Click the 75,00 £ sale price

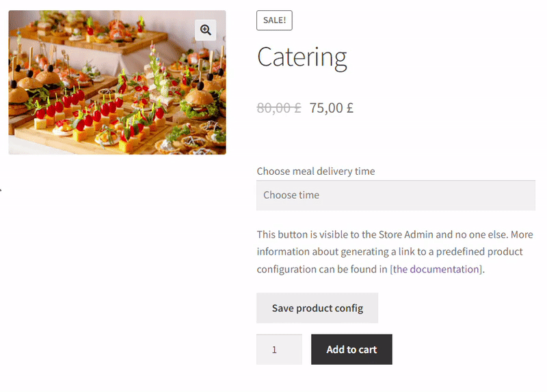pyautogui.click(x=332, y=108)
